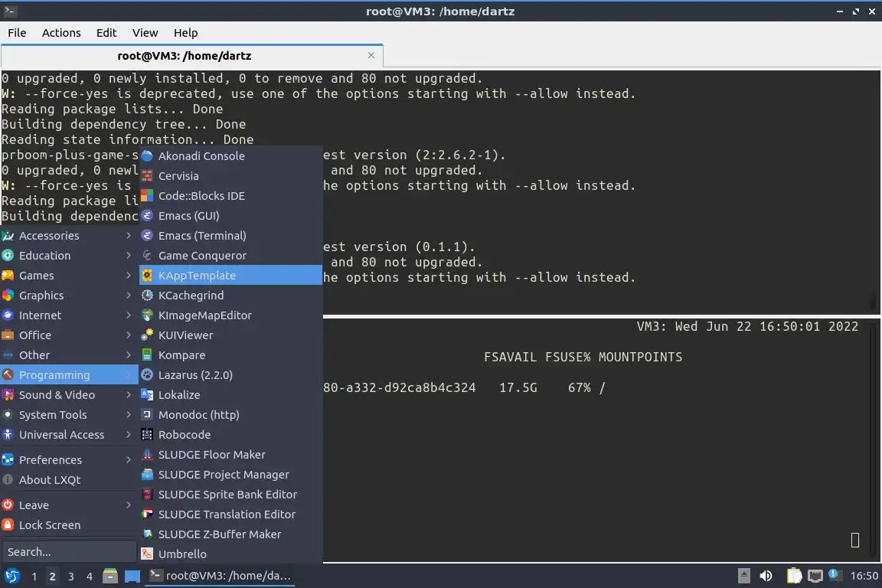
Task: Launch SLUDGE Translation Editor
Action: coord(230,514)
